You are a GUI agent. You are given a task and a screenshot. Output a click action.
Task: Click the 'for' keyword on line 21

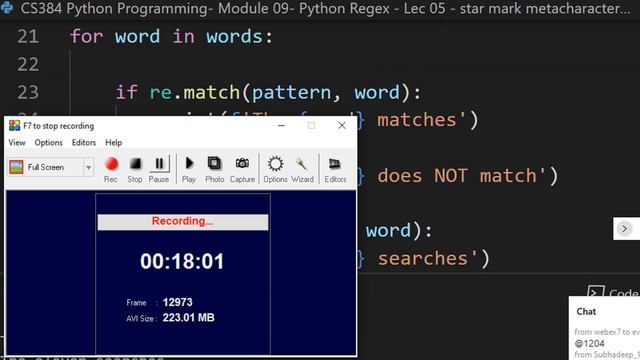87,37
